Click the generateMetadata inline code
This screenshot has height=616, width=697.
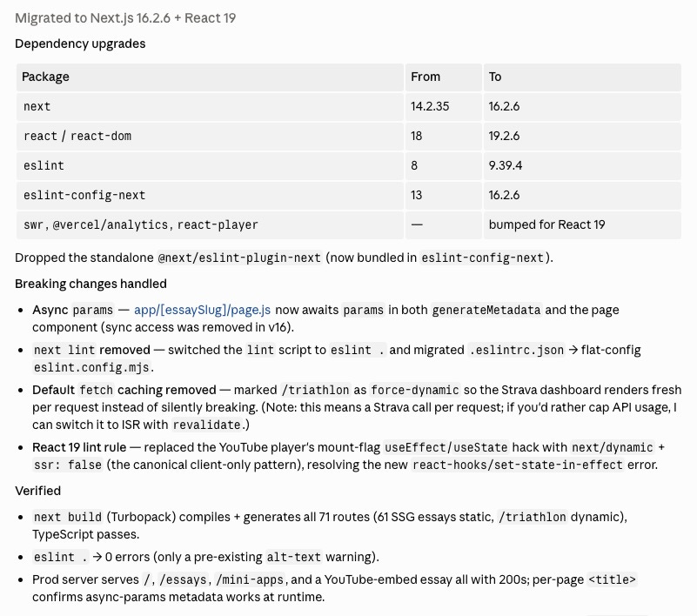(x=486, y=310)
